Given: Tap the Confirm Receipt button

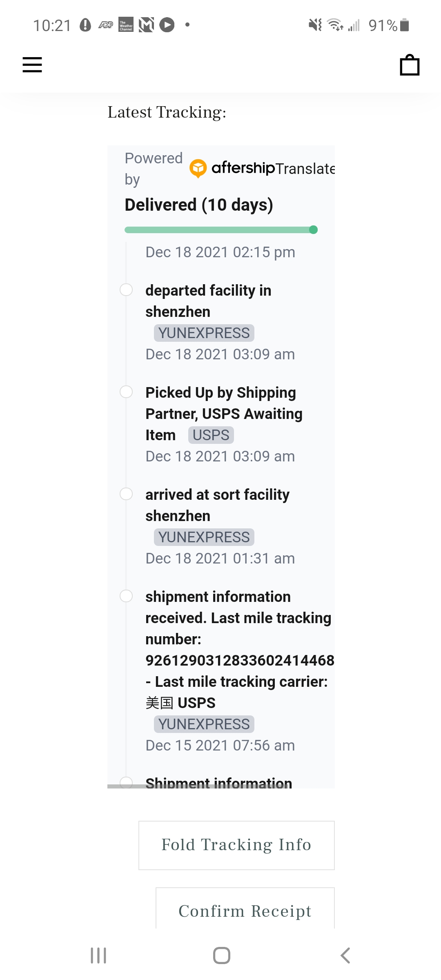Looking at the screenshot, I should pos(245,909).
